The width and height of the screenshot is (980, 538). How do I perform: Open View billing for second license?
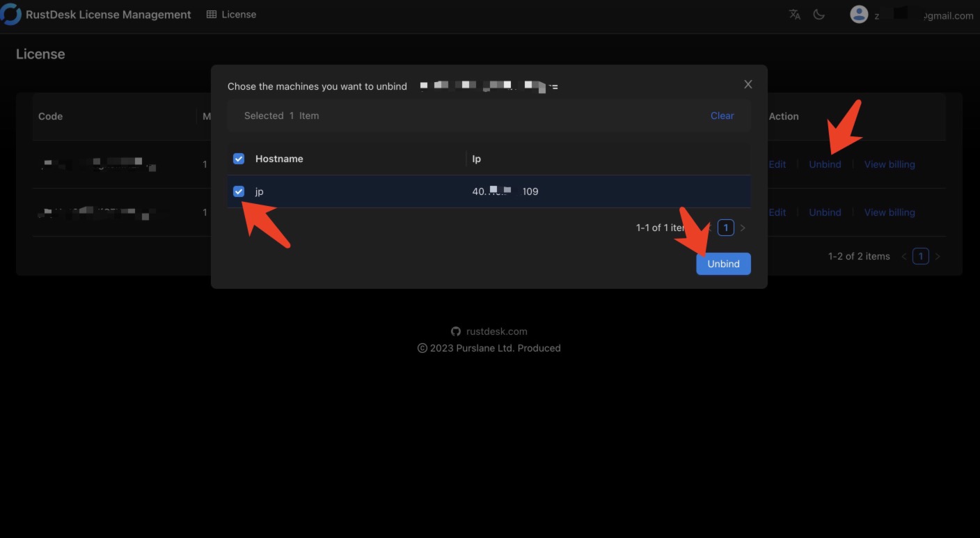[x=889, y=212]
